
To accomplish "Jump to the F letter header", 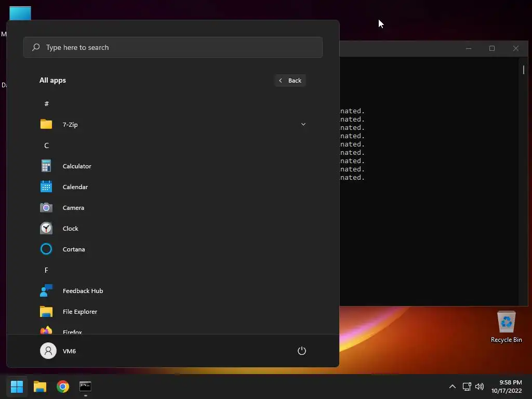I will coord(46,270).
